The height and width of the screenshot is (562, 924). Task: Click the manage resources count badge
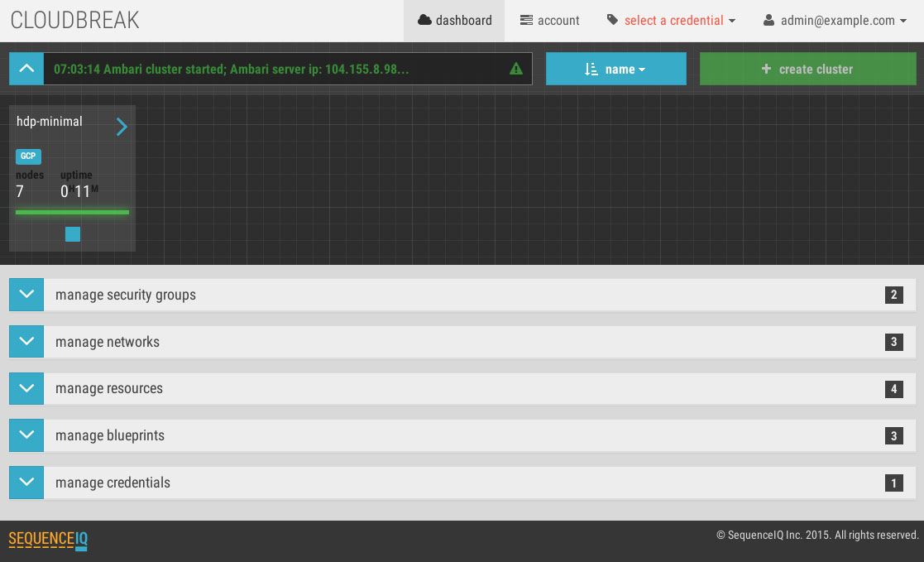[x=893, y=389]
